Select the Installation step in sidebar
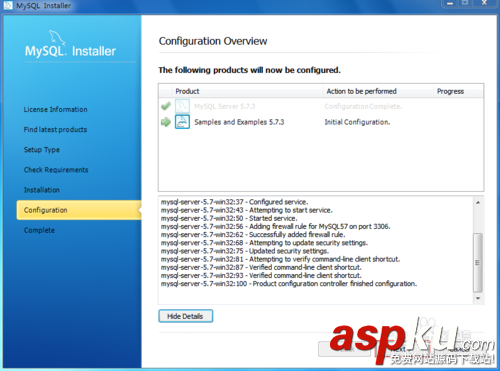 pos(42,190)
